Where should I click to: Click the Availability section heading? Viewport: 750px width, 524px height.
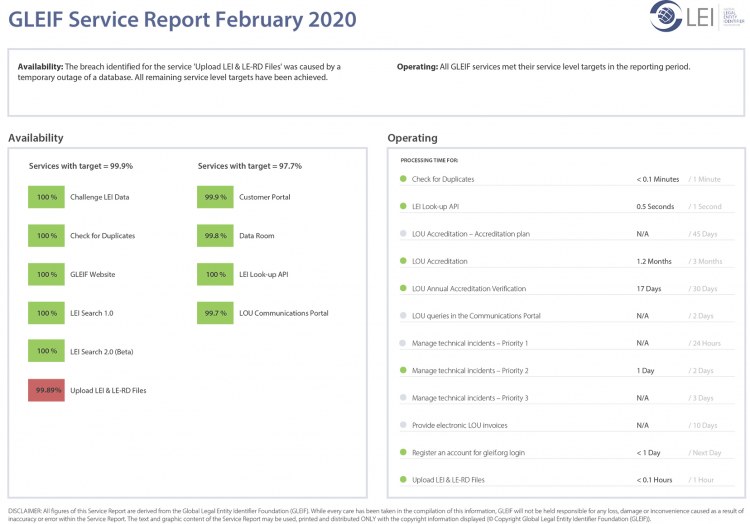point(36,138)
